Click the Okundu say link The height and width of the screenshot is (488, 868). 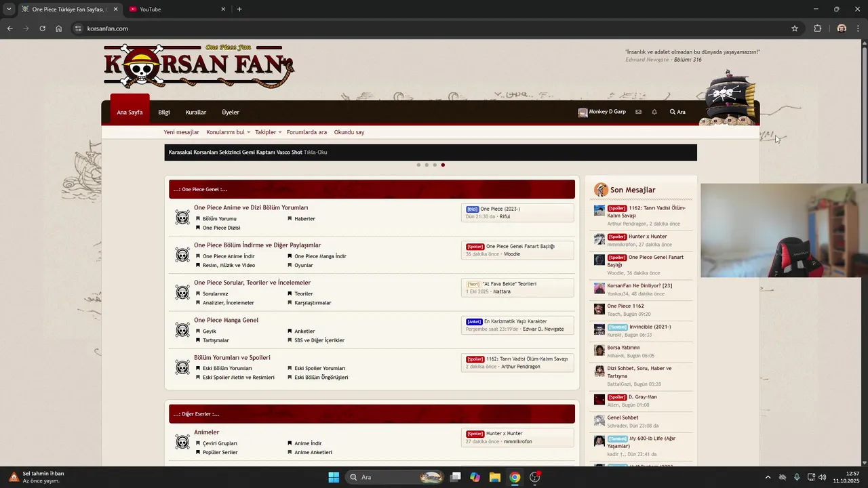click(x=349, y=132)
